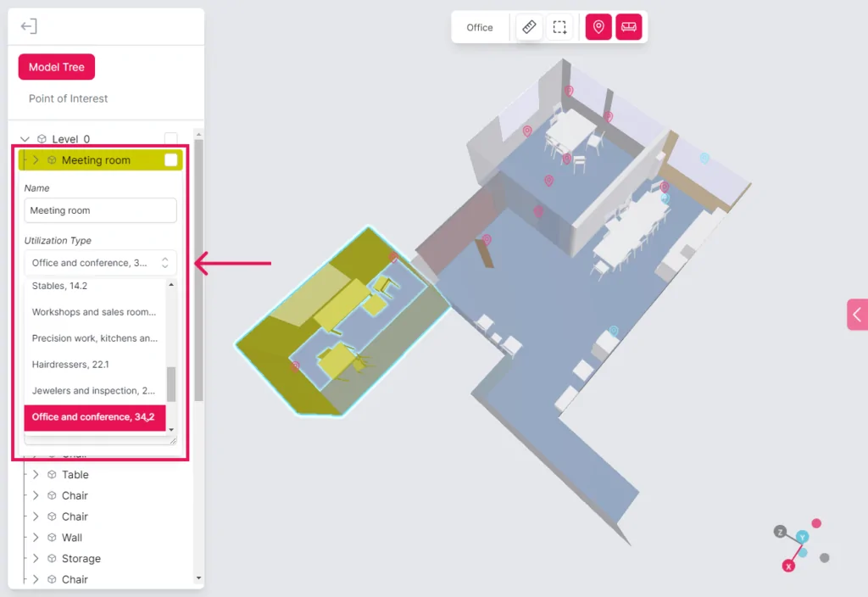The width and height of the screenshot is (868, 597).
Task: Choose Precision work, kitchens option
Action: pos(95,338)
